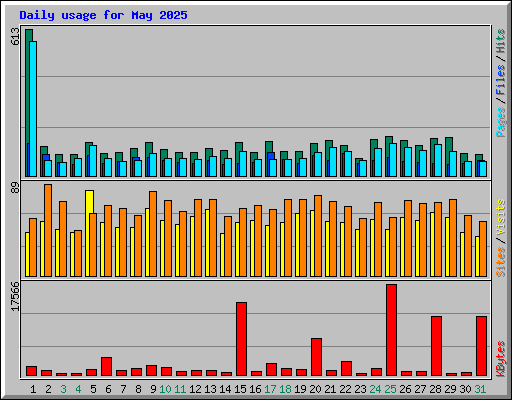
Task: Click the 'Hits' legend label
Action: 501,41
